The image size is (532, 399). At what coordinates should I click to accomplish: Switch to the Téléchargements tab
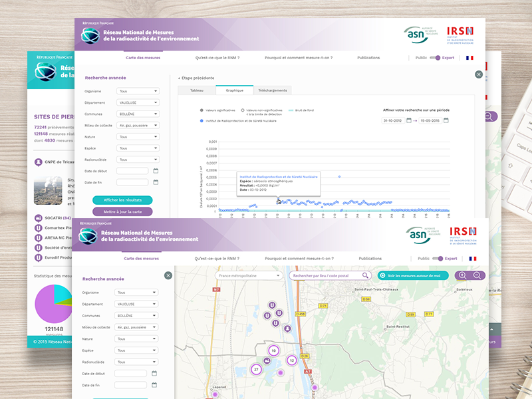[x=273, y=90]
